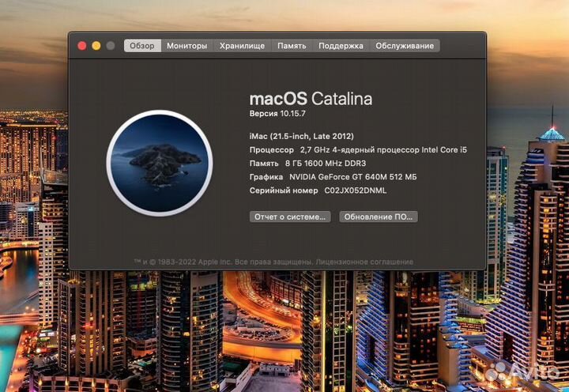Open the Лицензионное соглашение link
This screenshot has height=392, width=569.
coord(364,262)
